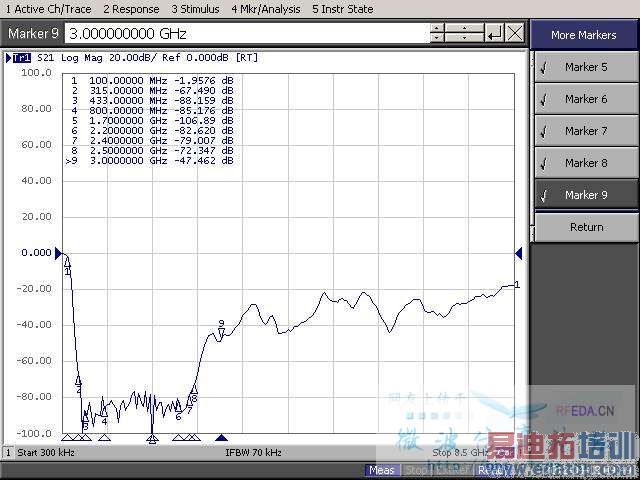Viewport: 640px width, 480px height.
Task: Click the S21 measurement label
Action: pyautogui.click(x=45, y=58)
